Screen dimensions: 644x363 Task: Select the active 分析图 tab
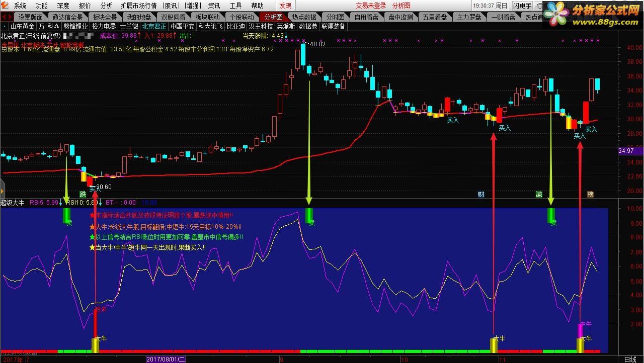point(274,17)
